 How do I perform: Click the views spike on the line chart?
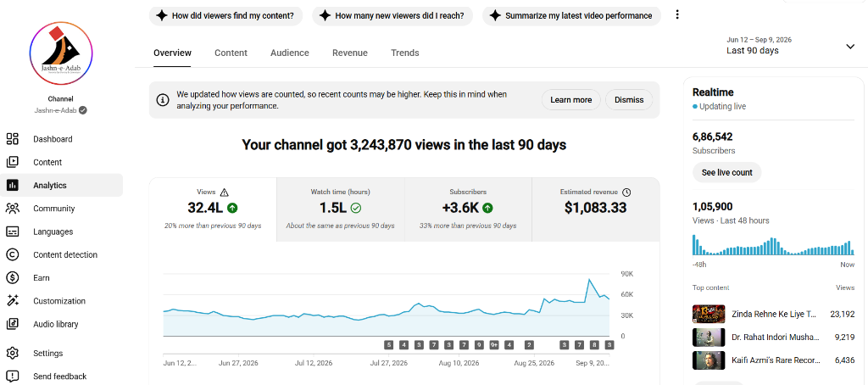(x=590, y=280)
